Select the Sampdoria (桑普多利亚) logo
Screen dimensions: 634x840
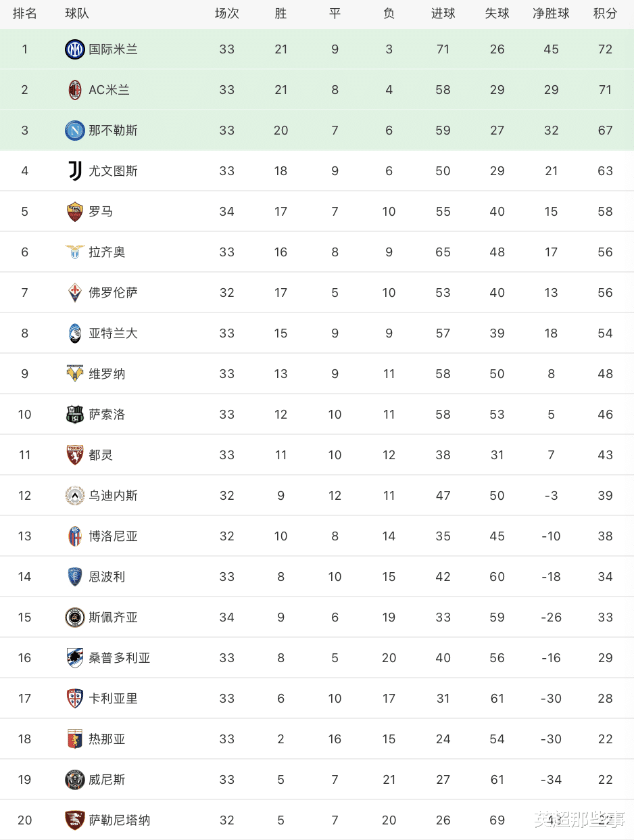pos(75,658)
